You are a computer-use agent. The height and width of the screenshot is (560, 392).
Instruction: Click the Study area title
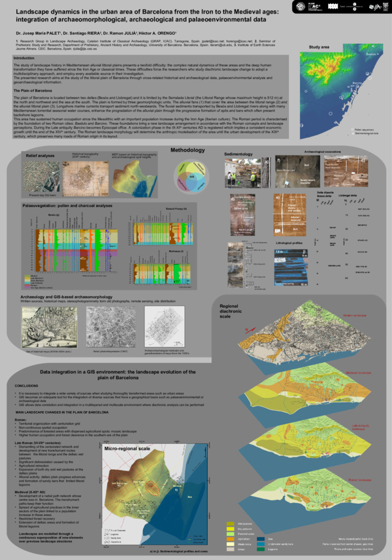tap(319, 47)
